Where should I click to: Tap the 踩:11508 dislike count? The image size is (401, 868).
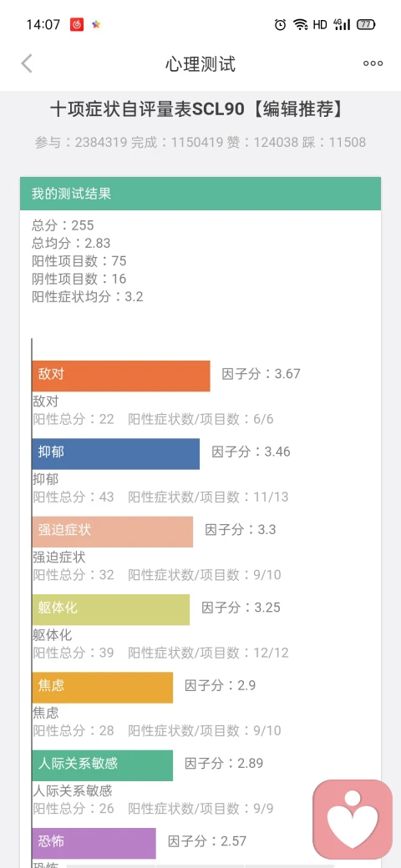tap(334, 142)
